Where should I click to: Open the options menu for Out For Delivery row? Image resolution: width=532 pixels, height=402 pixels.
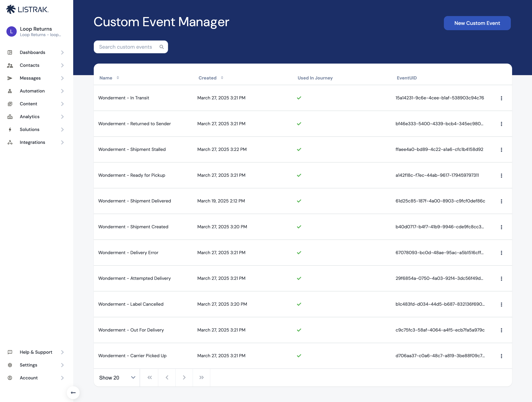[501, 330]
